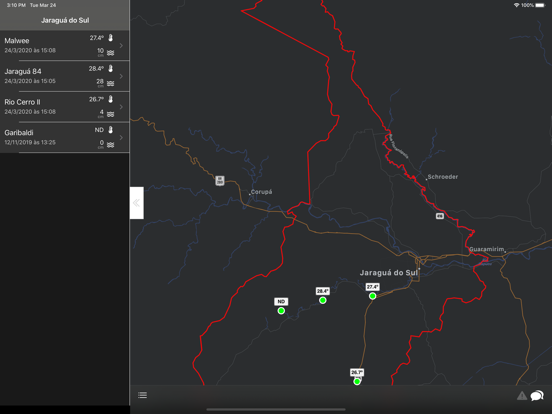Click the water level icon for Jaraguá 84
The height and width of the screenshot is (414, 552).
[111, 83]
